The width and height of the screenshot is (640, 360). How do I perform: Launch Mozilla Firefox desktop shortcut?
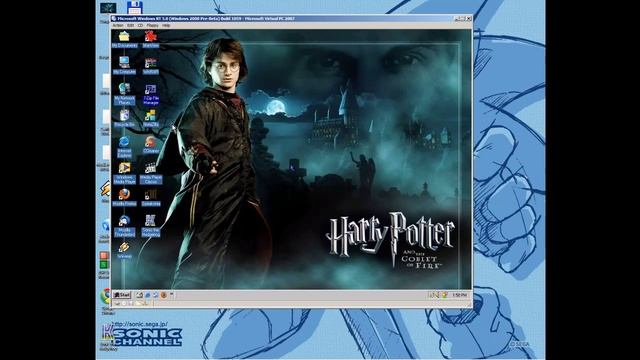coord(124,197)
